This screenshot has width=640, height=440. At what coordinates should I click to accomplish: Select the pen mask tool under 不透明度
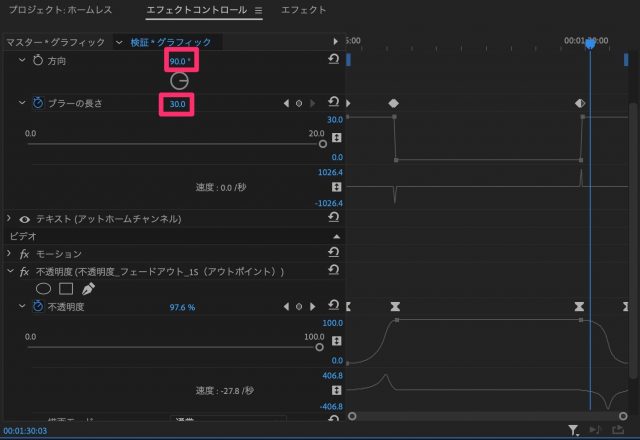88,289
